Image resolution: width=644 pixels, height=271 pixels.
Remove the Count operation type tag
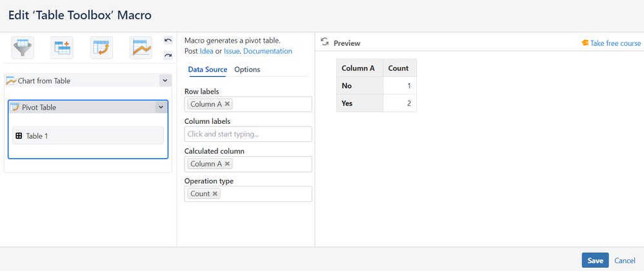(x=215, y=194)
